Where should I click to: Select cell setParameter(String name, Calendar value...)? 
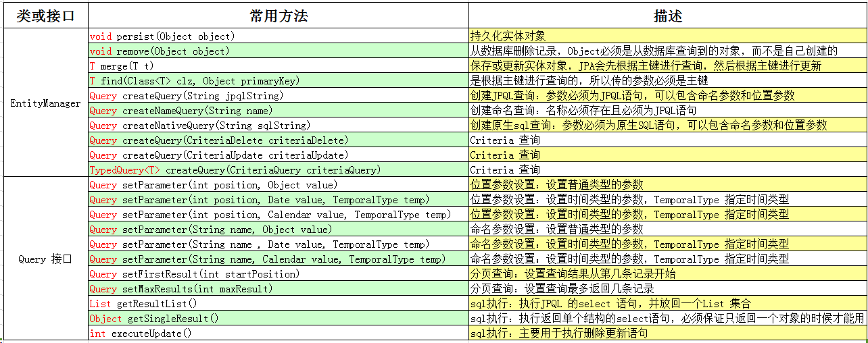point(279,259)
